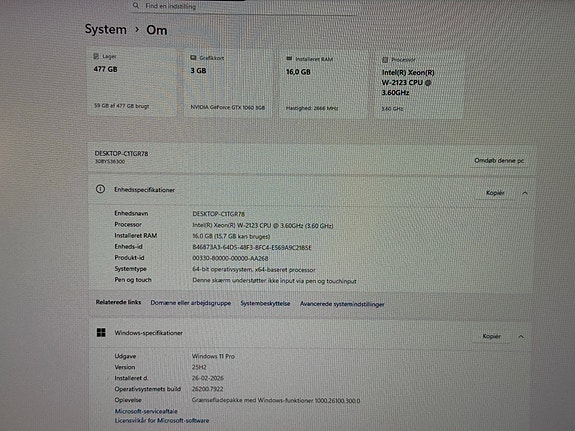
Task: Open Domæne eller arbejdsgruppe link
Action: pos(191,303)
